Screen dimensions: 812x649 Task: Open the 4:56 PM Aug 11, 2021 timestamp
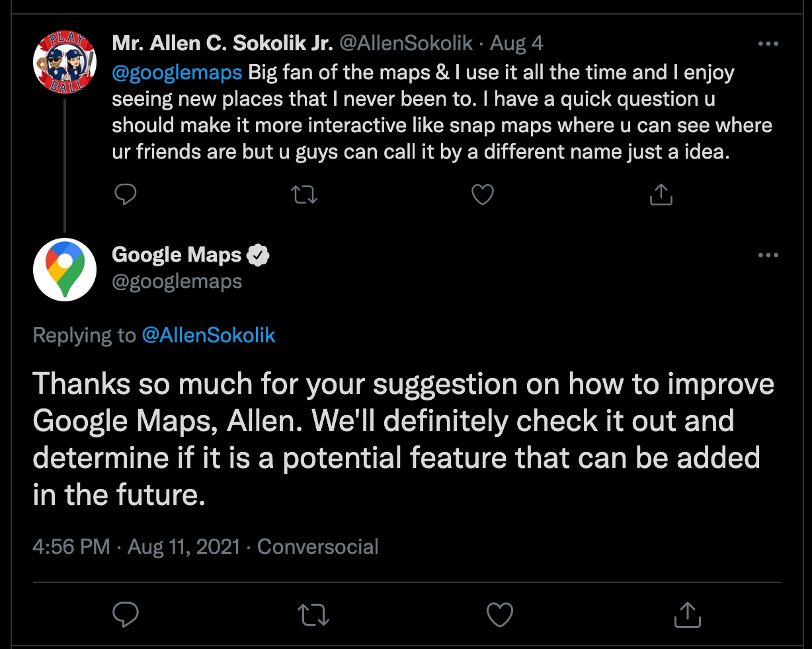pos(136,547)
